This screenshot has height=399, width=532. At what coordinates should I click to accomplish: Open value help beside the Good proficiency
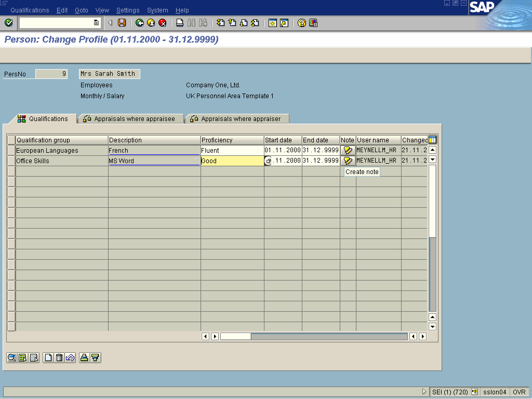pyautogui.click(x=268, y=161)
